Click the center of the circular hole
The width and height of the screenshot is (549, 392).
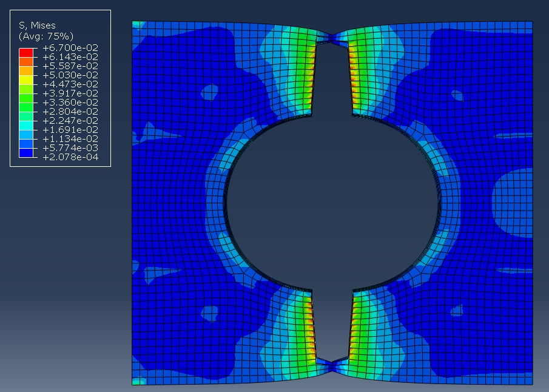click(x=332, y=203)
